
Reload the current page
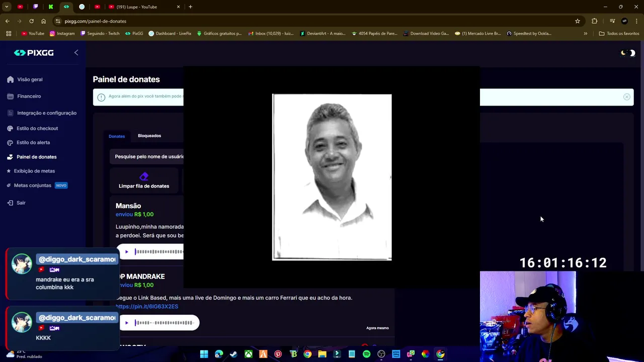[31, 21]
